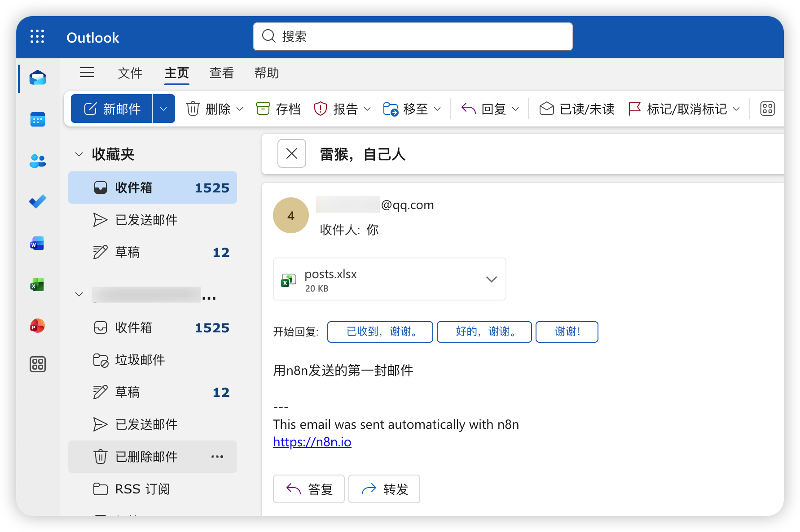
Task: Open more apps in left sidebar
Action: pos(38,364)
